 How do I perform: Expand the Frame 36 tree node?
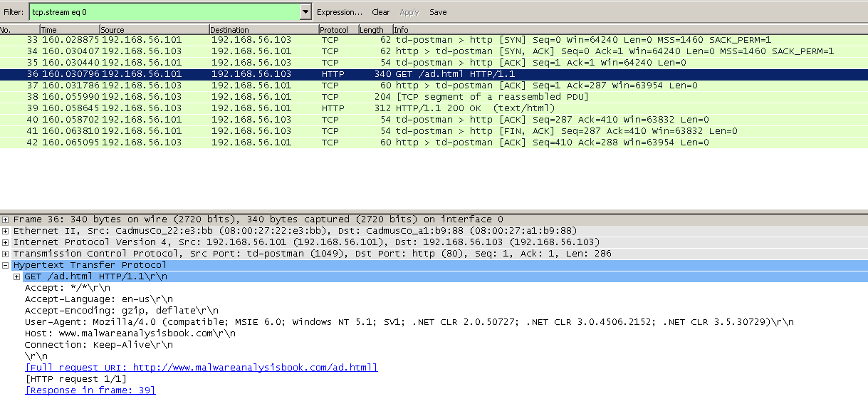click(x=6, y=219)
